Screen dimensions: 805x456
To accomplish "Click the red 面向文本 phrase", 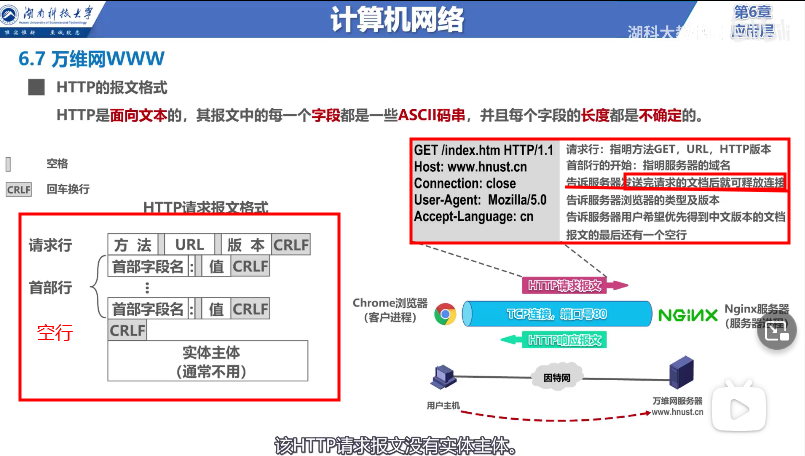I will click(x=139, y=115).
